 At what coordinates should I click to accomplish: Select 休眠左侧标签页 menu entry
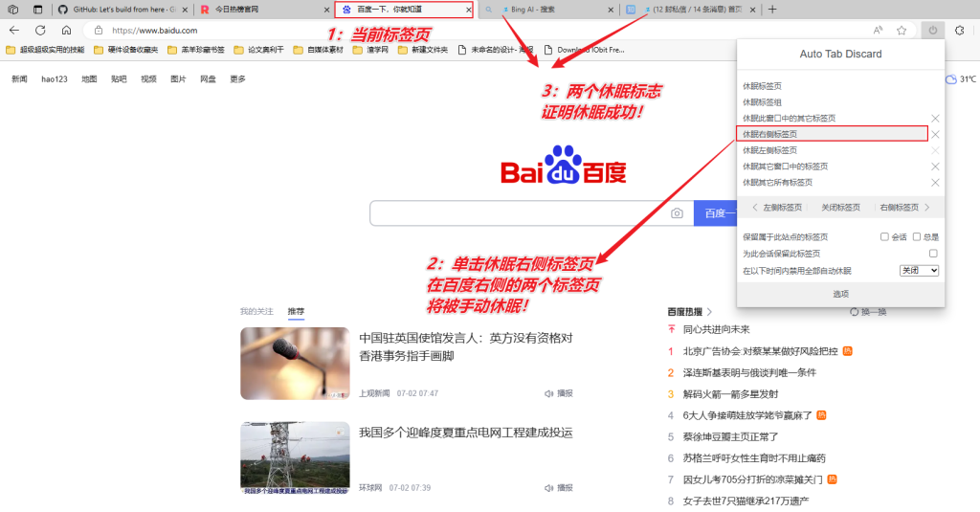click(770, 150)
